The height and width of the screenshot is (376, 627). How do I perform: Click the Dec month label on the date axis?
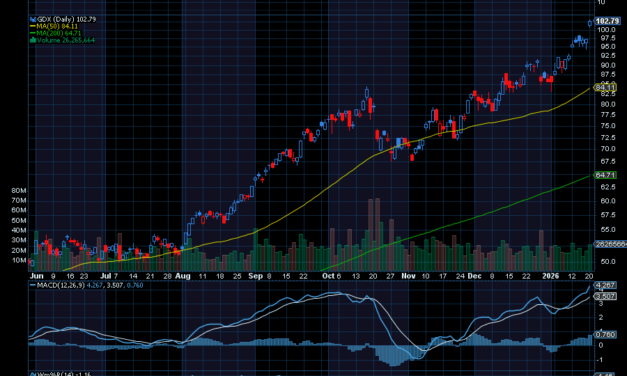pyautogui.click(x=474, y=276)
